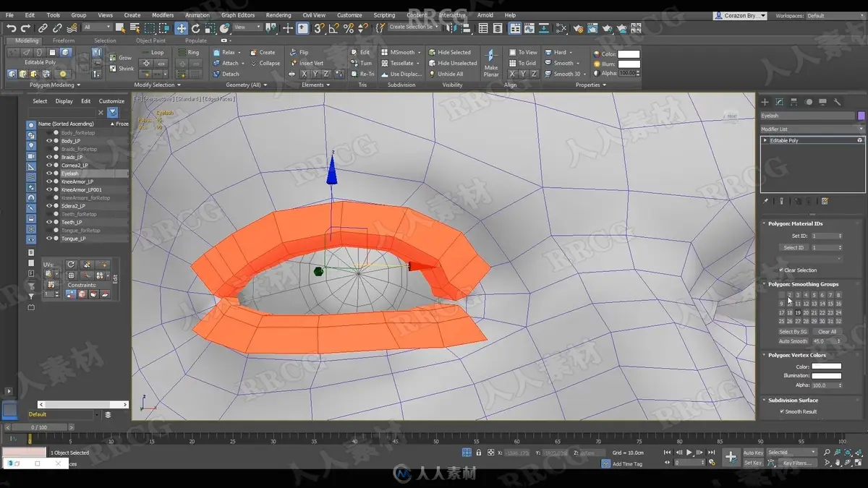
Task: Toggle the Percent Snap icon
Action: 349,28
